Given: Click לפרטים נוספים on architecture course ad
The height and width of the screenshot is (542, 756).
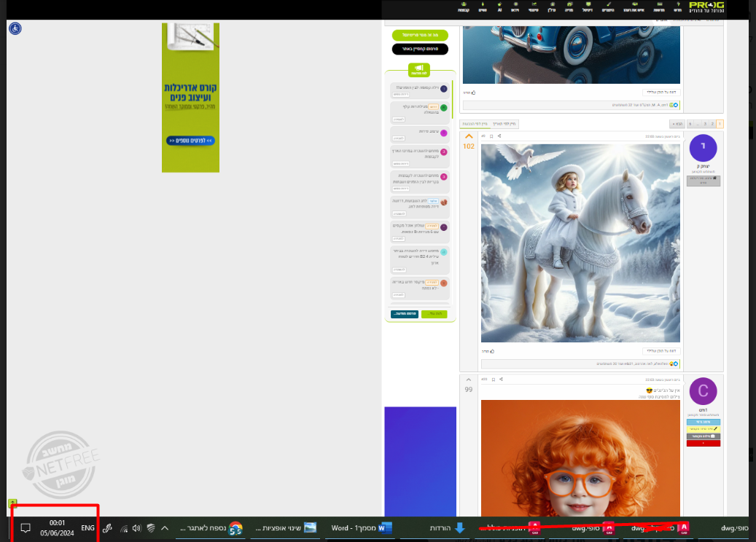Looking at the screenshot, I should click(190, 141).
